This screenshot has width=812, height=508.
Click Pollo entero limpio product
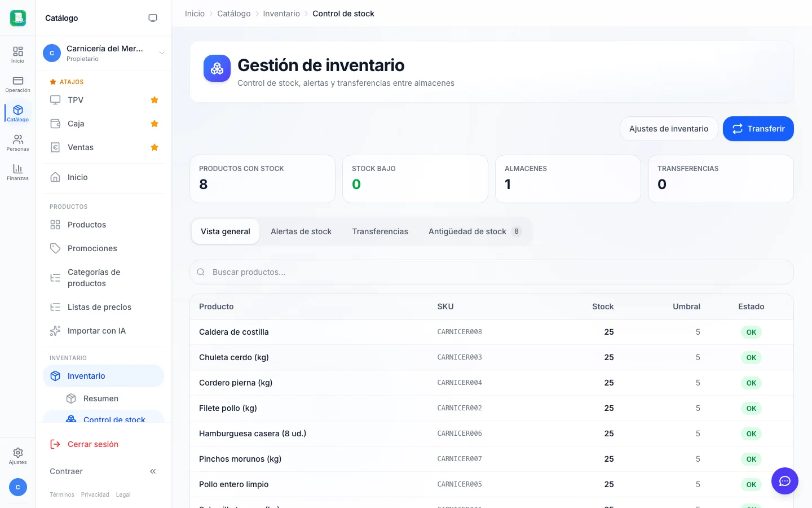(234, 484)
